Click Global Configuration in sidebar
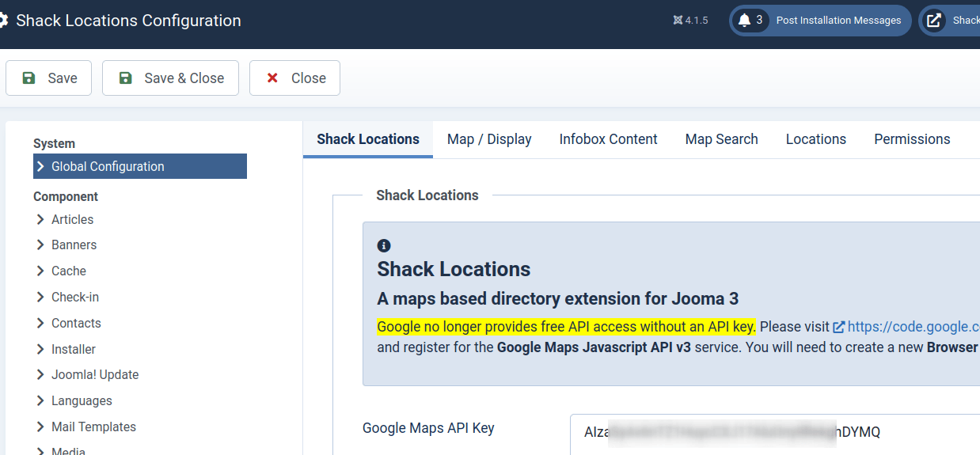The image size is (980, 455). click(x=140, y=166)
